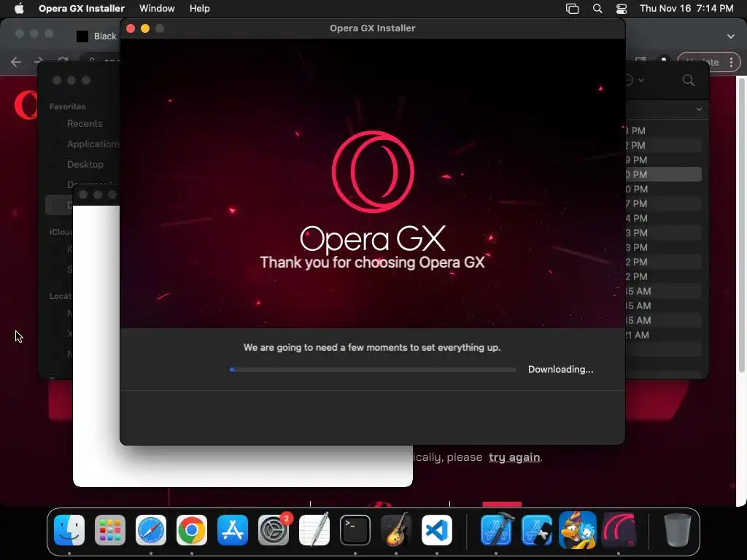The height and width of the screenshot is (560, 747).
Task: Launch Safari from the dock
Action: pyautogui.click(x=151, y=530)
